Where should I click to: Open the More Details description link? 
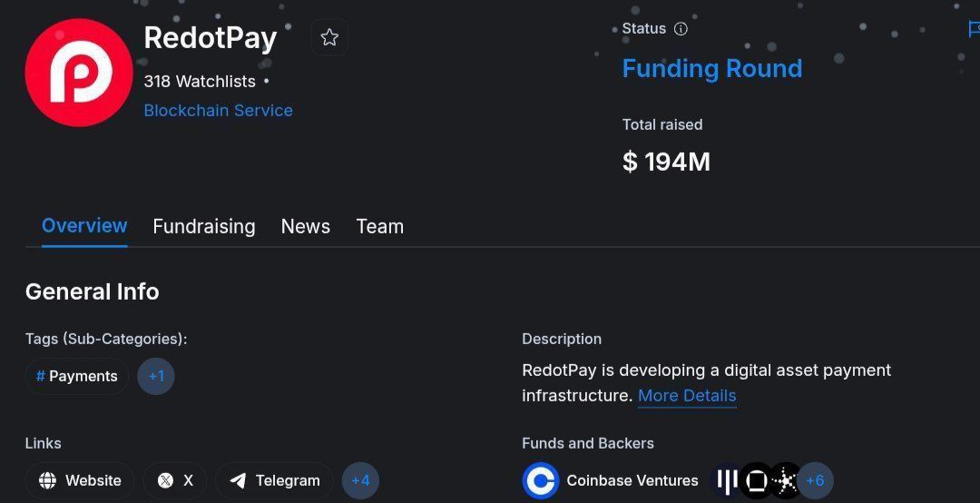pos(687,395)
